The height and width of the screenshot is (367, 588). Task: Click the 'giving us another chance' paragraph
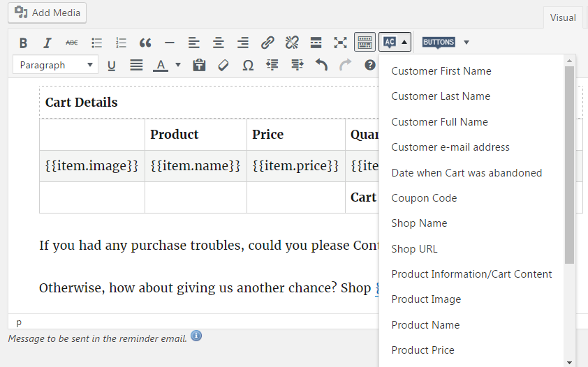pyautogui.click(x=209, y=288)
